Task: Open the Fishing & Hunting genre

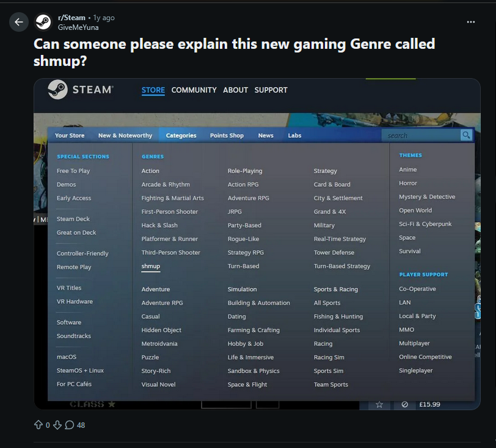Action: coord(338,316)
